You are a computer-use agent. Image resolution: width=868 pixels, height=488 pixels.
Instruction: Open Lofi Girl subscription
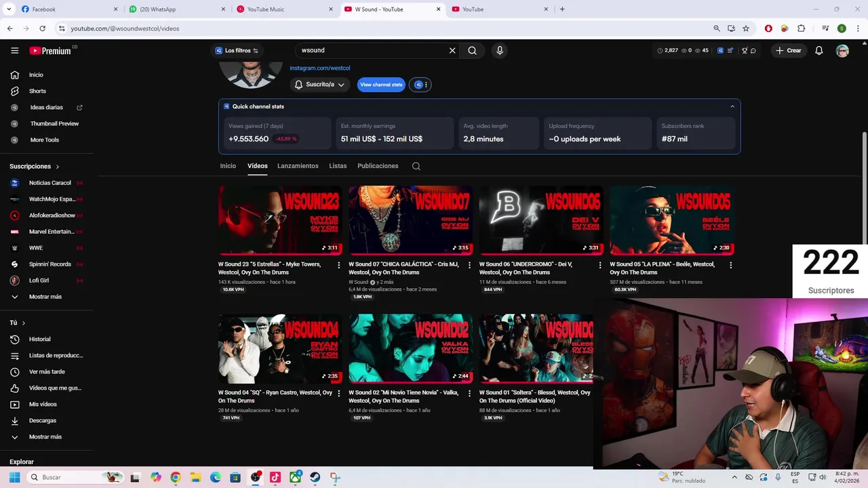pyautogui.click(x=46, y=280)
